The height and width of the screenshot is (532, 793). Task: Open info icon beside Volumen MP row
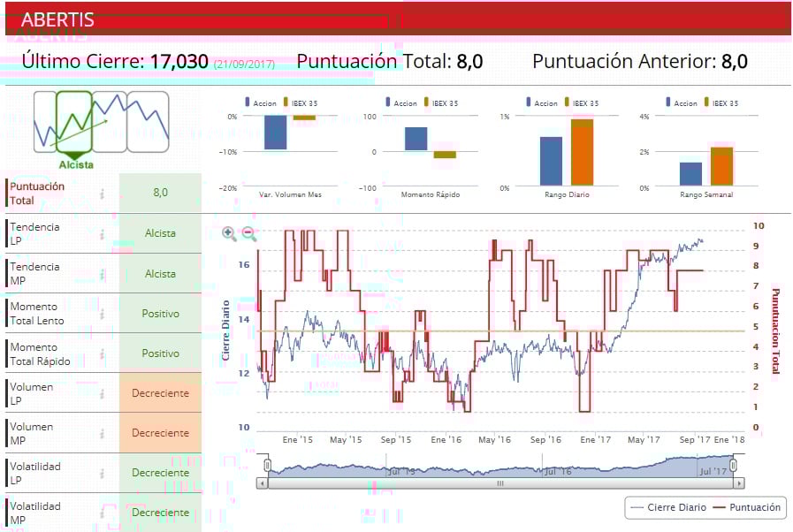coord(103,433)
